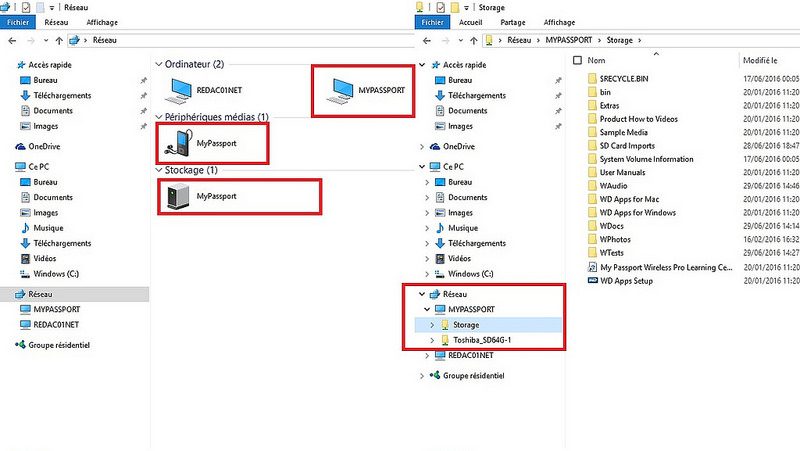
Task: Expand Groupe résidentiel in Storage window tree
Action: (422, 376)
